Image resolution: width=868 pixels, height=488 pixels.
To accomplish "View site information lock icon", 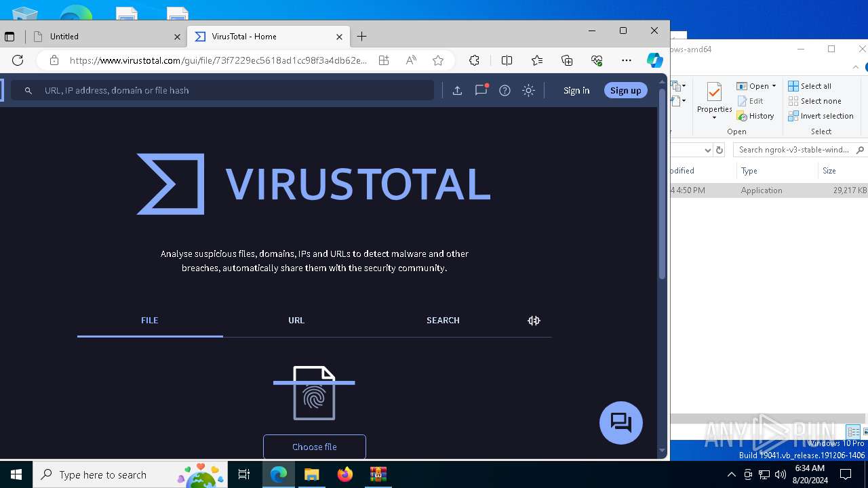I will 54,60.
